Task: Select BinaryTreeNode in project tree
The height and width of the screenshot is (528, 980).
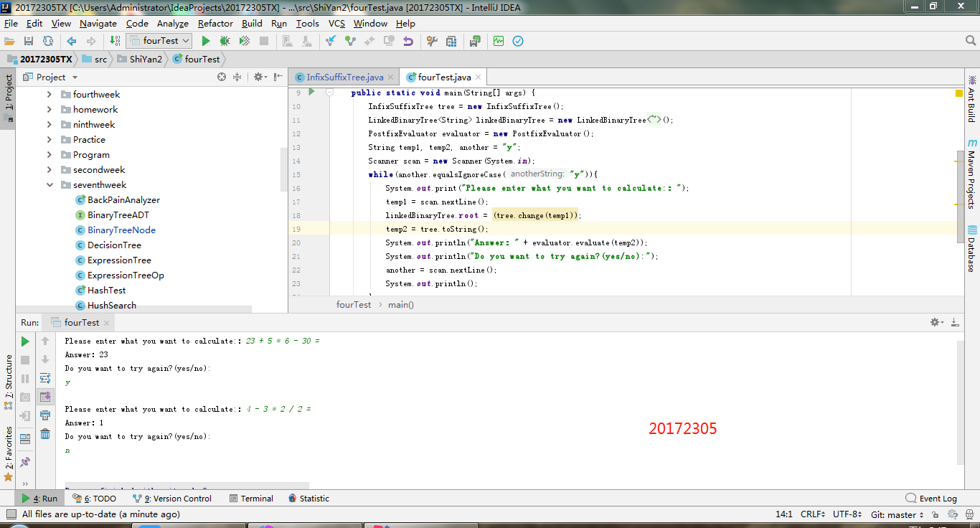Action: (x=121, y=230)
